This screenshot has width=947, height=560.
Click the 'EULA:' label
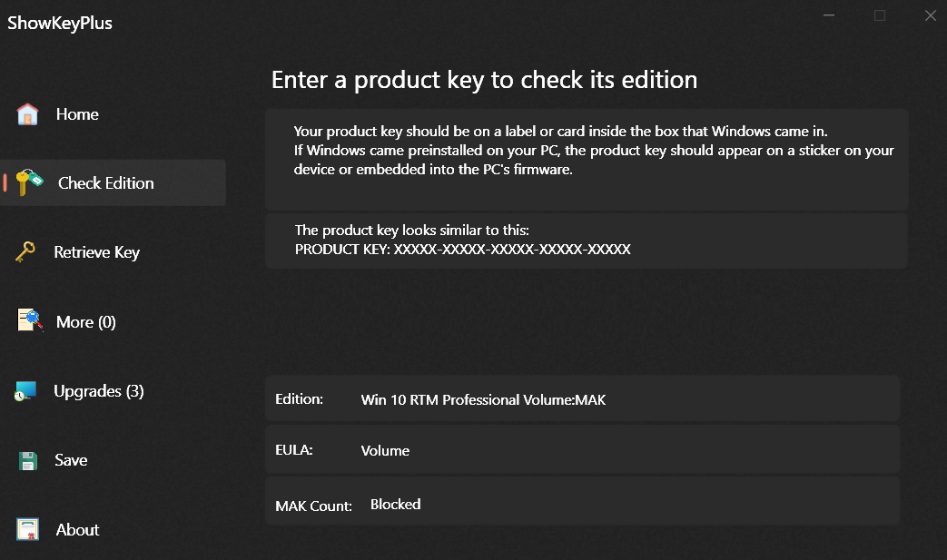coord(293,449)
